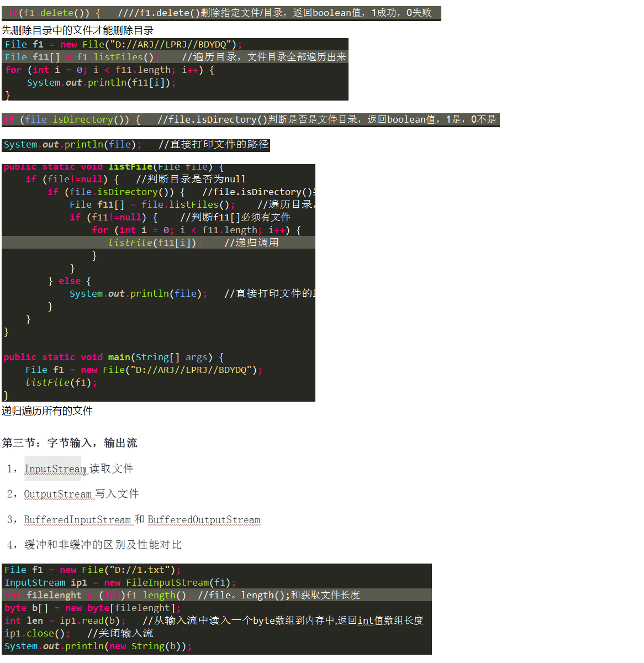Viewport: 644px width, 663px height.
Task: Click the 'byte b[] = new byte[filelenght];' line
Action: tap(93, 608)
